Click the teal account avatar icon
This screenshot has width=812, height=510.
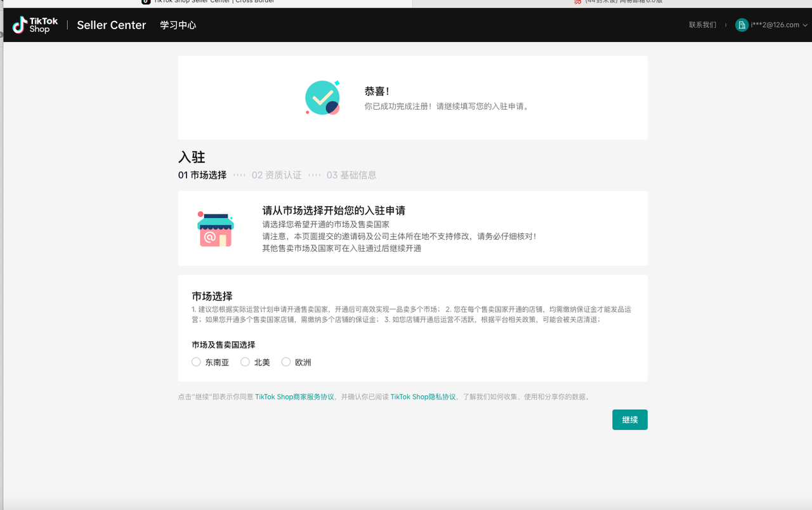click(741, 25)
